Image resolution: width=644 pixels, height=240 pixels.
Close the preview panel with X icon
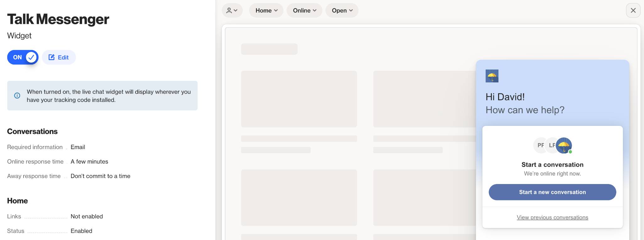pyautogui.click(x=633, y=10)
